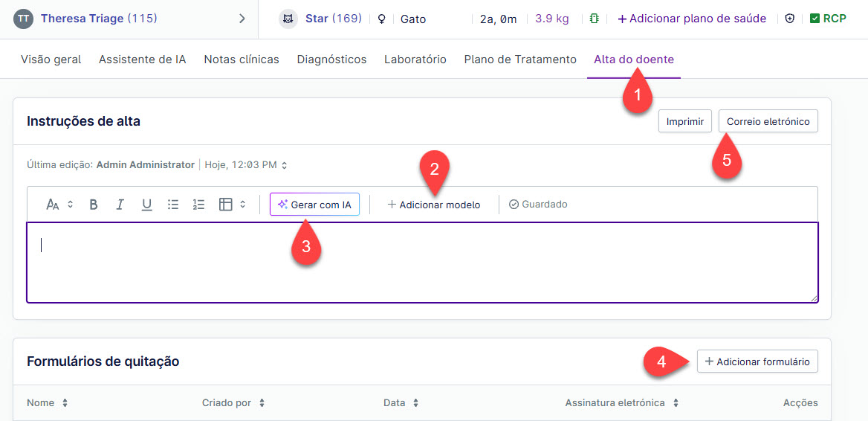This screenshot has height=421, width=868.
Task: Sort the table by Criado por
Action: [262, 402]
